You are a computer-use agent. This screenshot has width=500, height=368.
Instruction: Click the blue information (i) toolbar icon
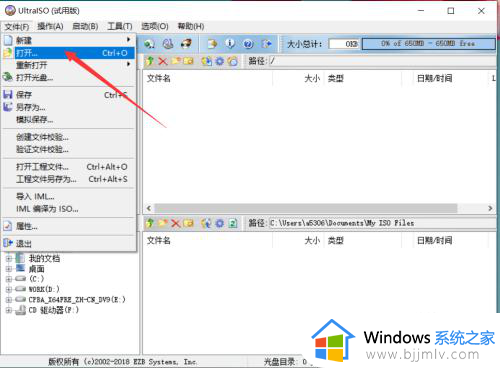pos(230,44)
